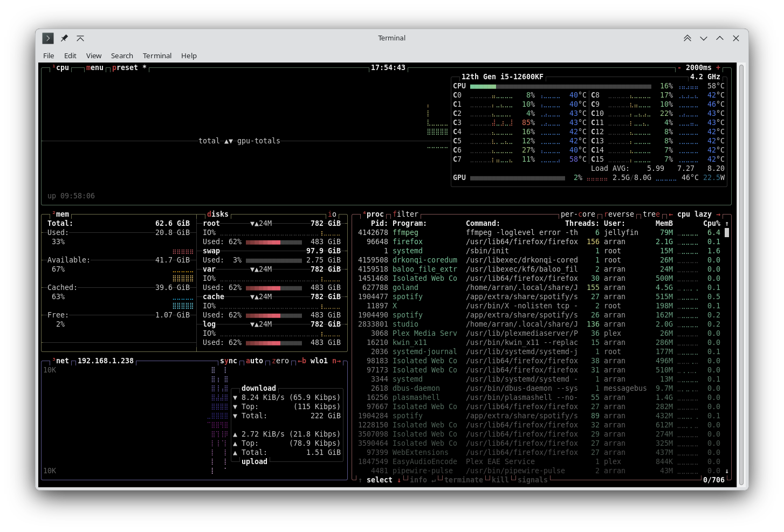The image size is (784, 532).
Task: Open the Help menu
Action: [x=189, y=56]
